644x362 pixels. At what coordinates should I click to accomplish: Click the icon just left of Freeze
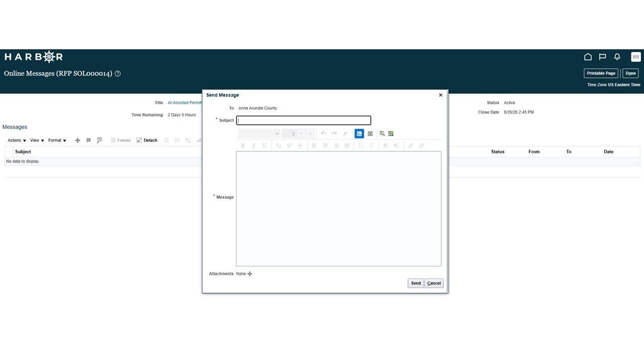(x=100, y=140)
